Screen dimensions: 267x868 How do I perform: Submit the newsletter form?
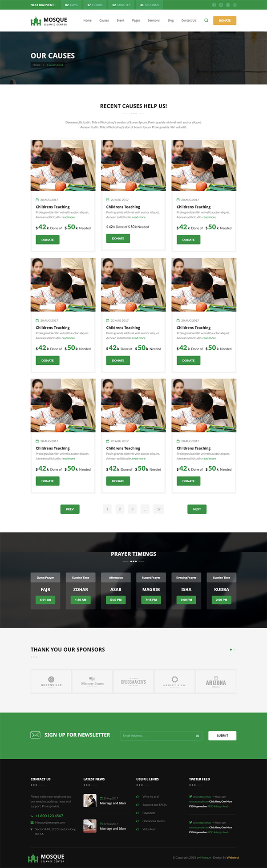pos(222,736)
